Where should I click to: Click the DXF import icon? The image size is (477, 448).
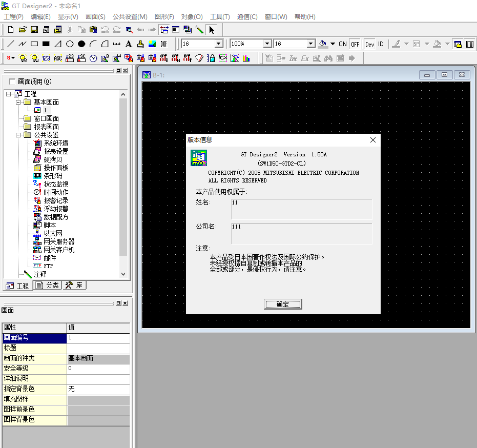[163, 44]
